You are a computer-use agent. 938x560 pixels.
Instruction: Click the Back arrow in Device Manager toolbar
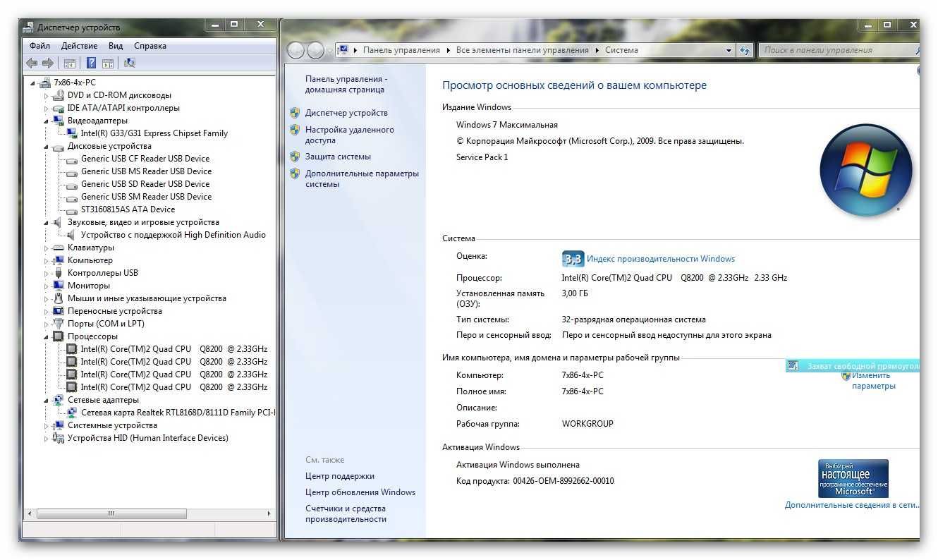[x=32, y=63]
